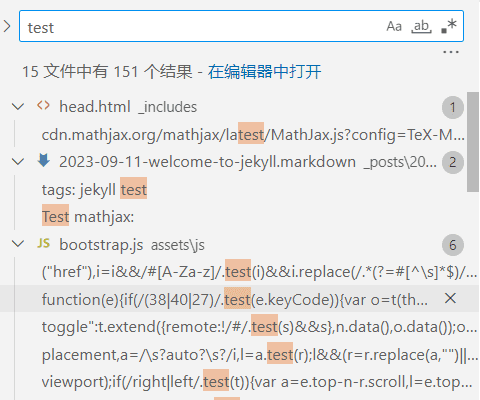Select result '("href"),i=i&&/#[A-Za-z]/.test(i)'

259,272
